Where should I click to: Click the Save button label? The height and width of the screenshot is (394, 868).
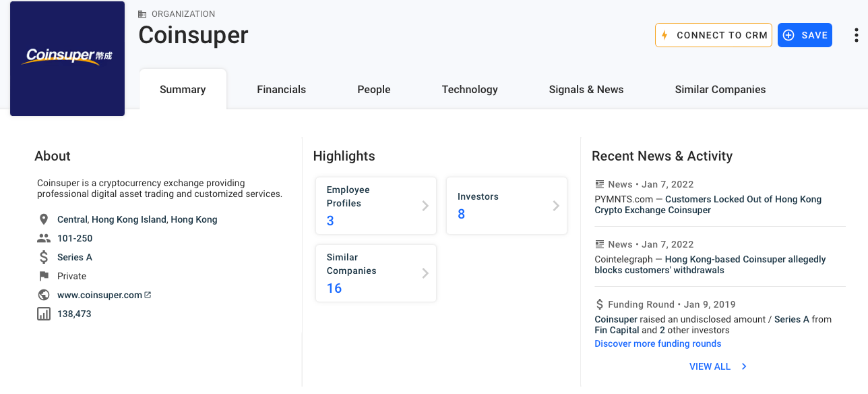[814, 35]
